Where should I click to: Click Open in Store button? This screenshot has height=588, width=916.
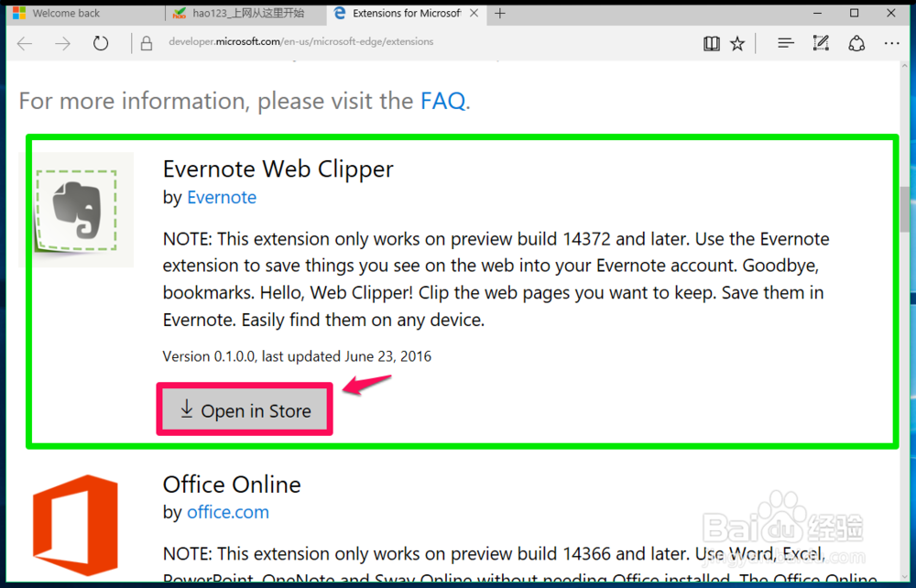click(x=245, y=410)
